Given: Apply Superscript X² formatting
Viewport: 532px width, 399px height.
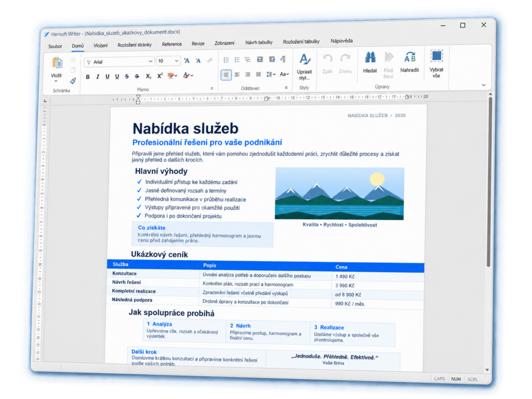Looking at the screenshot, I should [x=160, y=76].
